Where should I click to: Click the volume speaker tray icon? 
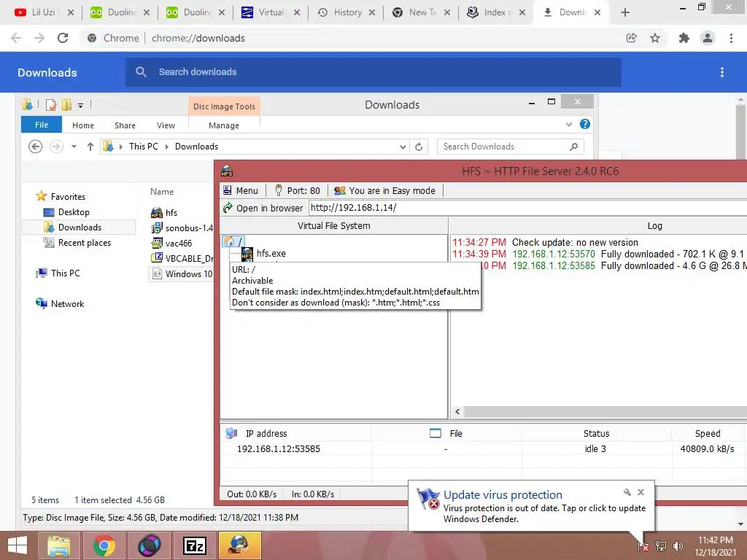tap(678, 545)
